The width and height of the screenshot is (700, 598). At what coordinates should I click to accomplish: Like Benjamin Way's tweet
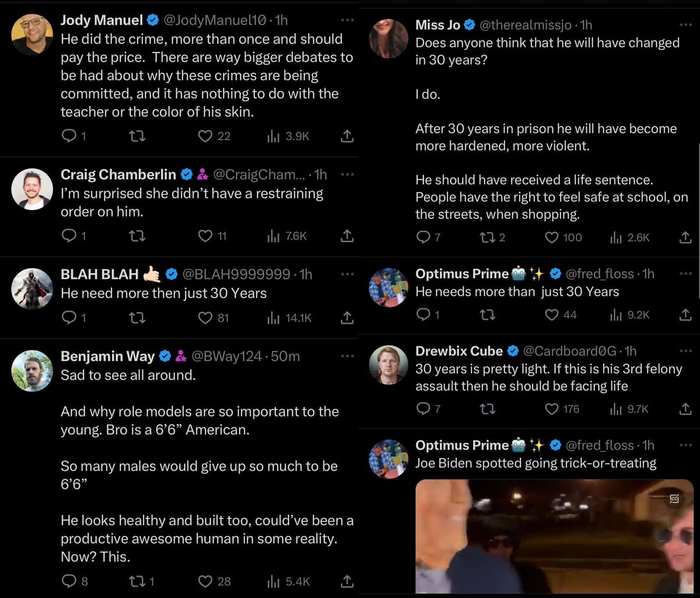click(205, 581)
